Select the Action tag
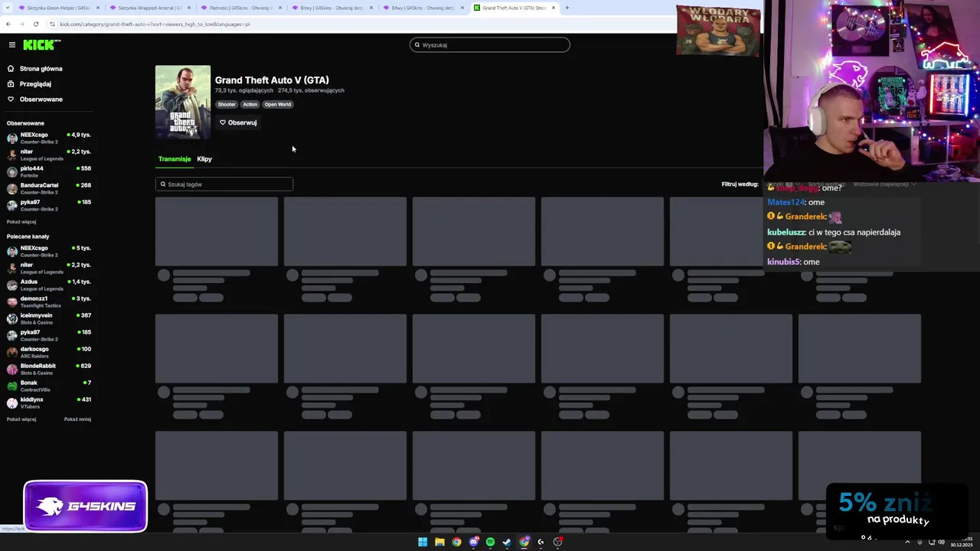 click(250, 104)
